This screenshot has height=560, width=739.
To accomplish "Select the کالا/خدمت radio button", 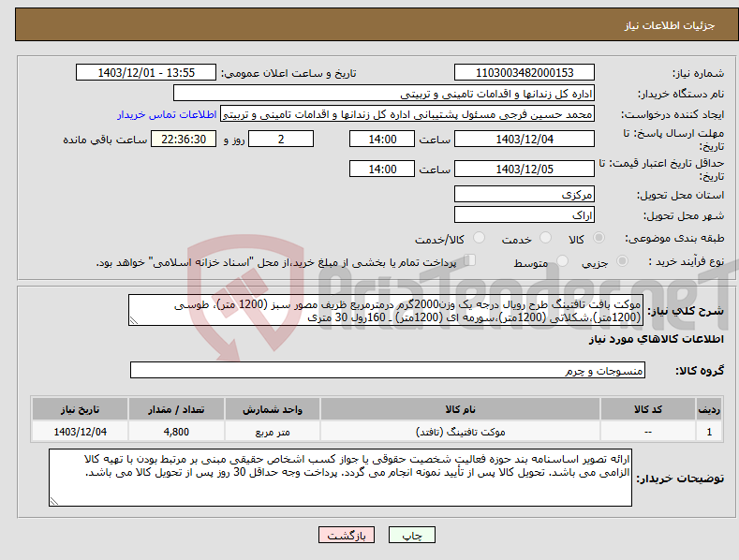I will (x=479, y=238).
